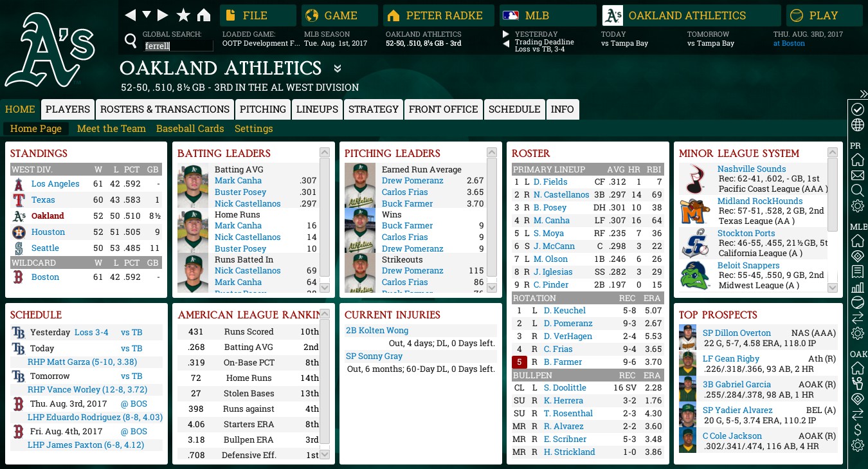
Task: Open Drew Pomeranz under Earned Run Average
Action: 413,181
